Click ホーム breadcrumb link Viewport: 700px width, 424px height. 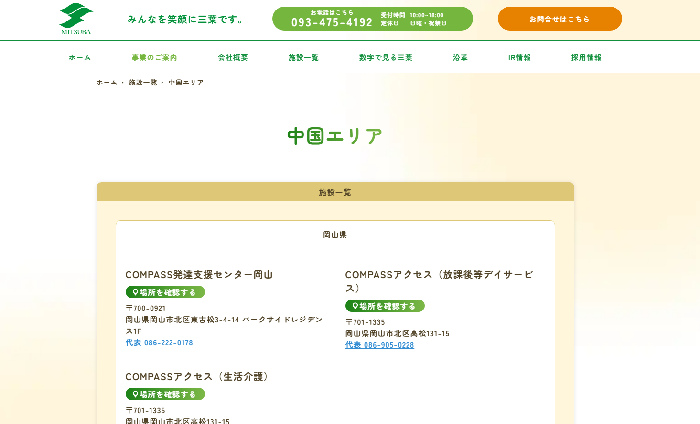(x=107, y=83)
